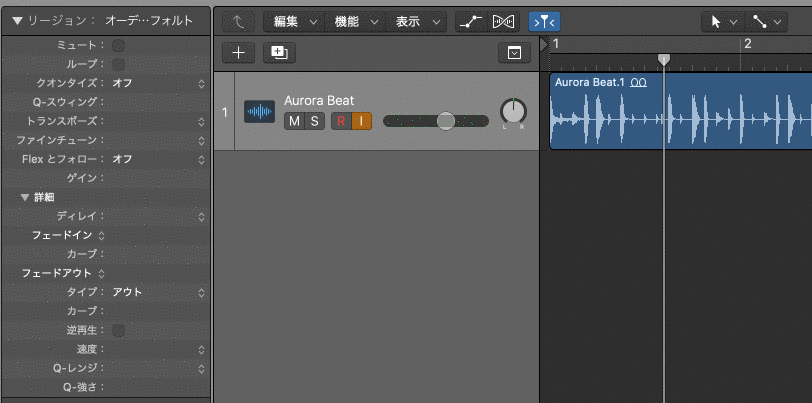
Task: Record-enable the Aurora Beat track
Action: coord(341,121)
